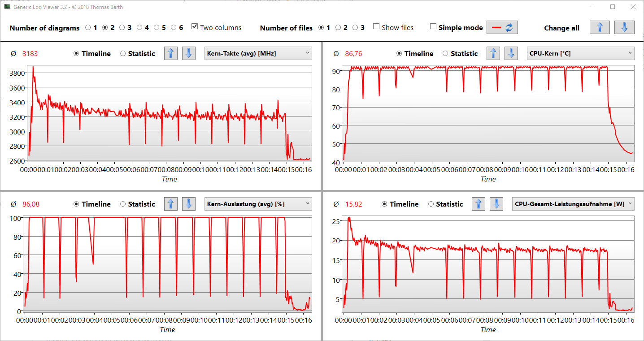The image size is (644, 341).
Task: Click the peak in Kern-Takte chart
Action: point(33,67)
